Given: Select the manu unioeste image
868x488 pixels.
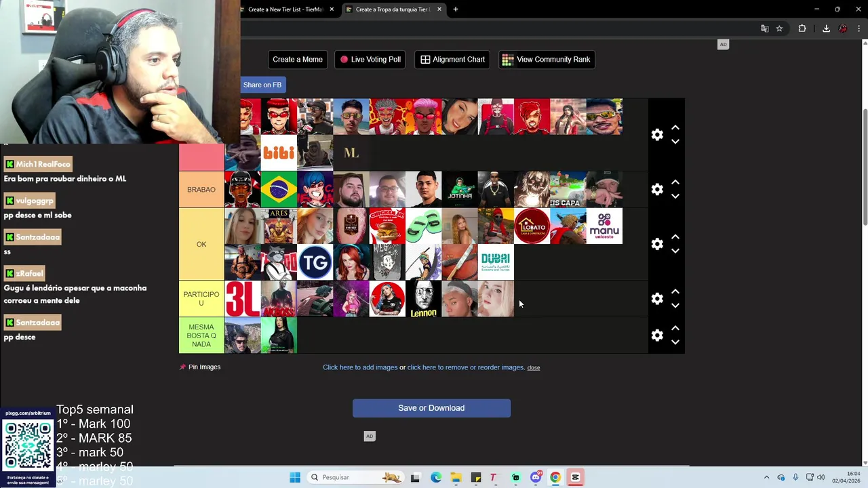Looking at the screenshot, I should (x=604, y=226).
